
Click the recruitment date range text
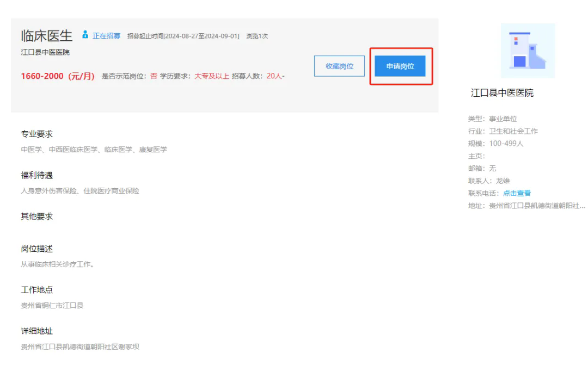coord(183,36)
